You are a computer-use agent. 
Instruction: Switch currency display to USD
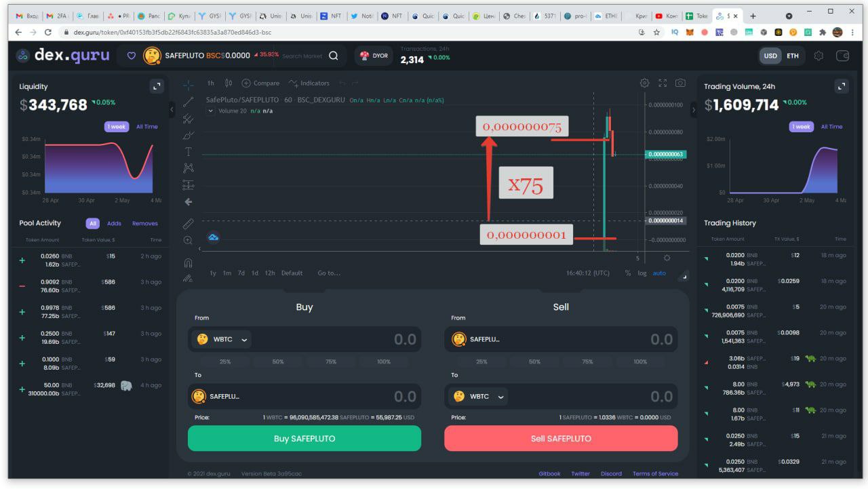coord(770,56)
